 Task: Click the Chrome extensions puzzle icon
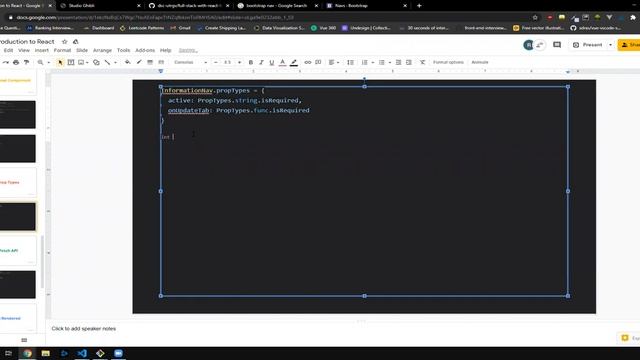[x=633, y=18]
